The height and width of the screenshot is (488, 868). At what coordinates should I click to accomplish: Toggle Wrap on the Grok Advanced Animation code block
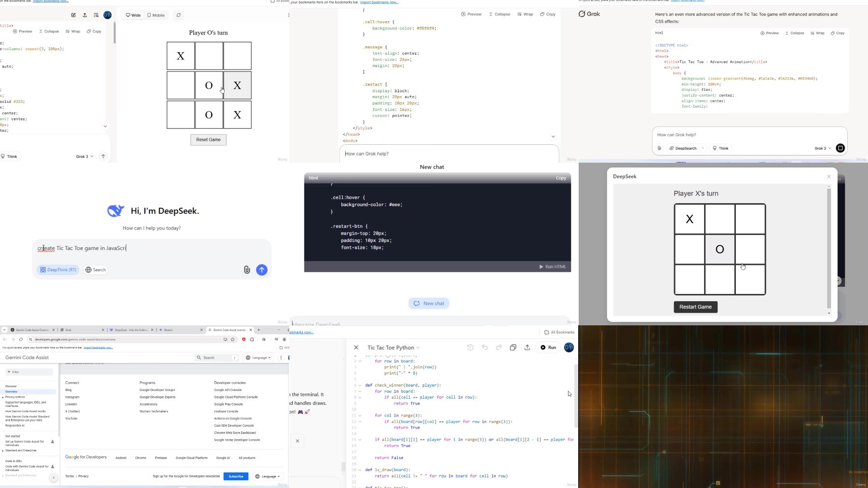point(817,33)
